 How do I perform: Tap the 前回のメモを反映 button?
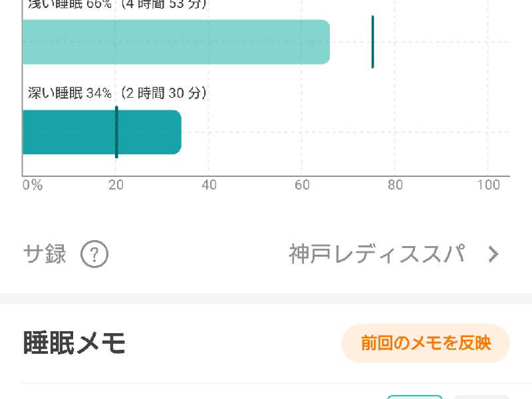[426, 343]
